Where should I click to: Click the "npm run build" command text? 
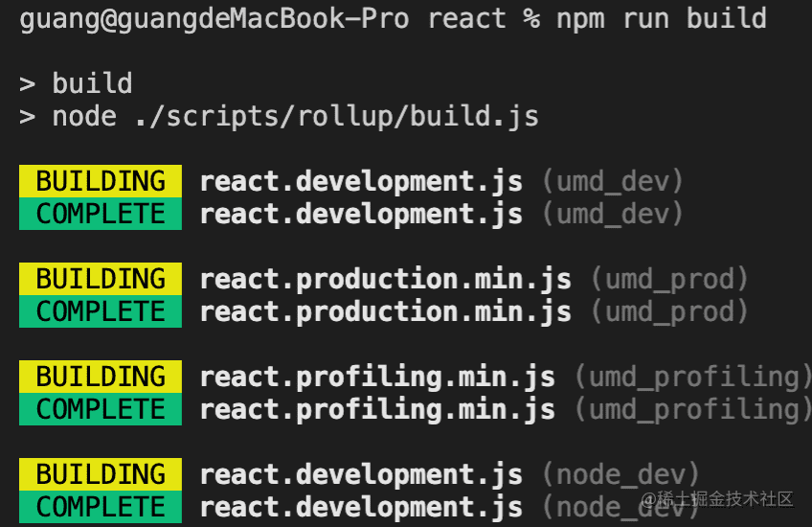pyautogui.click(x=662, y=18)
